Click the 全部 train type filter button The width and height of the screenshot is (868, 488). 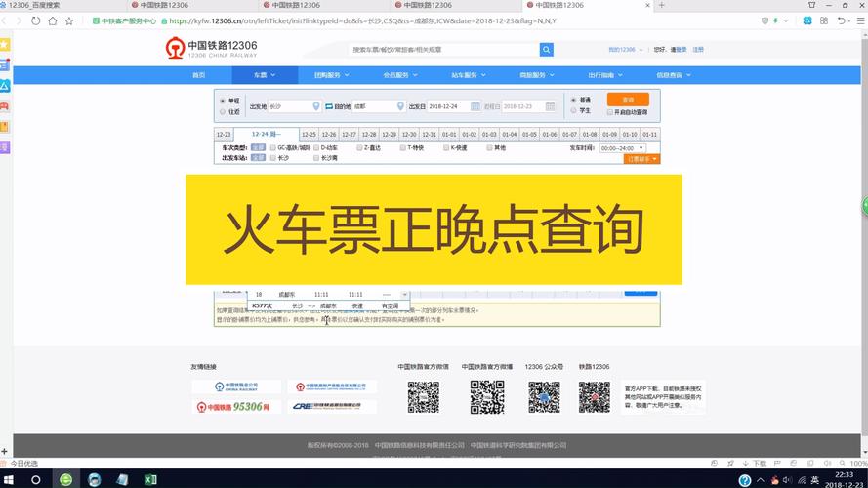coord(258,148)
